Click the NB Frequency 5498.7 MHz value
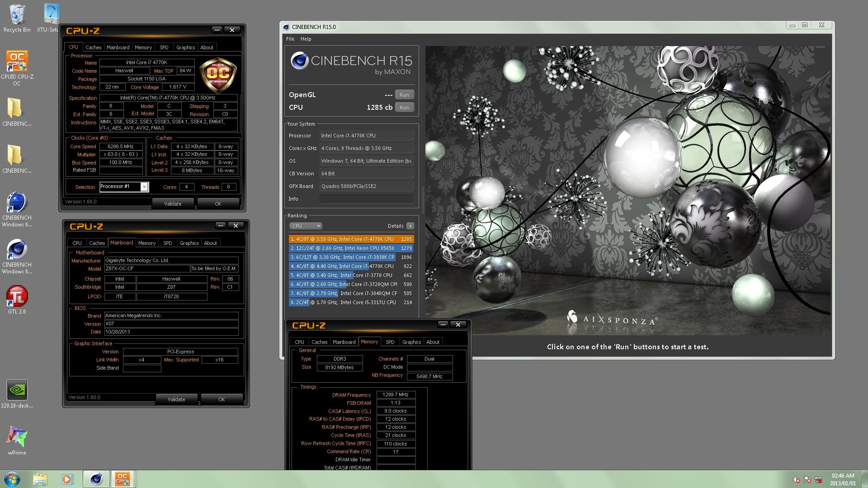868x488 pixels. [x=429, y=376]
